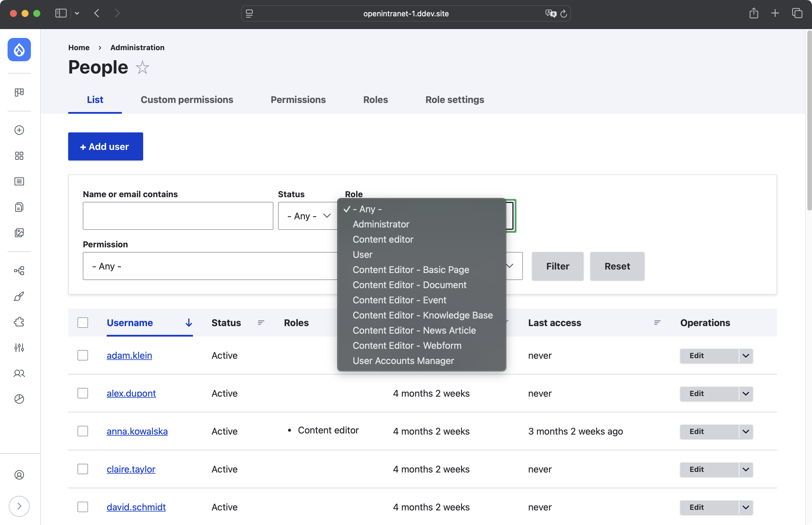
Task: Open a new tab with plus icon
Action: point(775,13)
